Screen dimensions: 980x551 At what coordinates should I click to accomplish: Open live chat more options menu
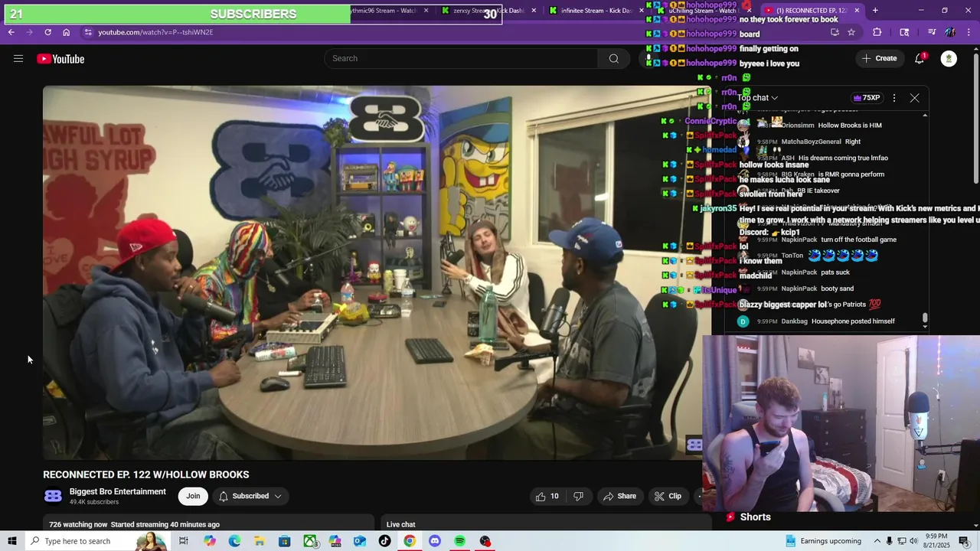893,98
